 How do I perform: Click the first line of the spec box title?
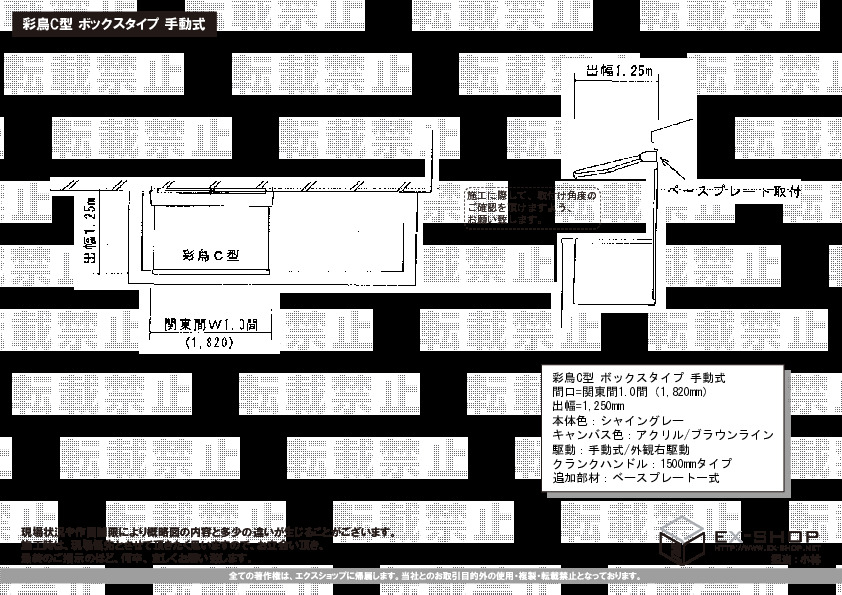(638, 378)
